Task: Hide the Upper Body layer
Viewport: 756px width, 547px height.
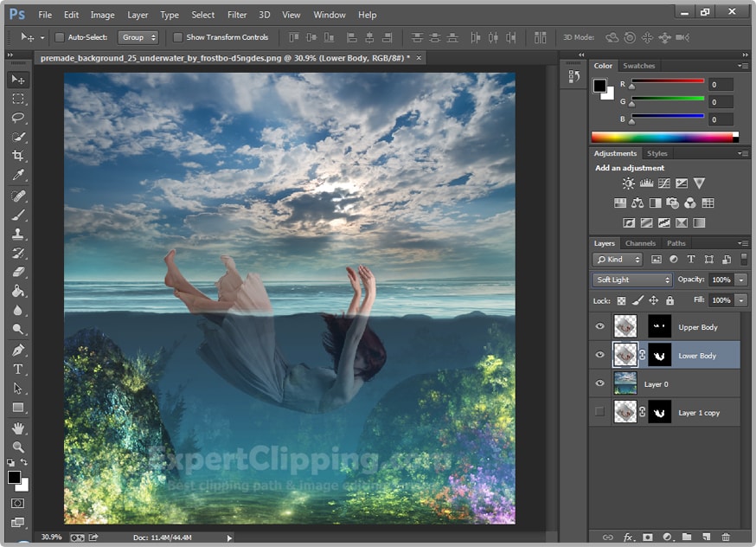Action: 599,326
